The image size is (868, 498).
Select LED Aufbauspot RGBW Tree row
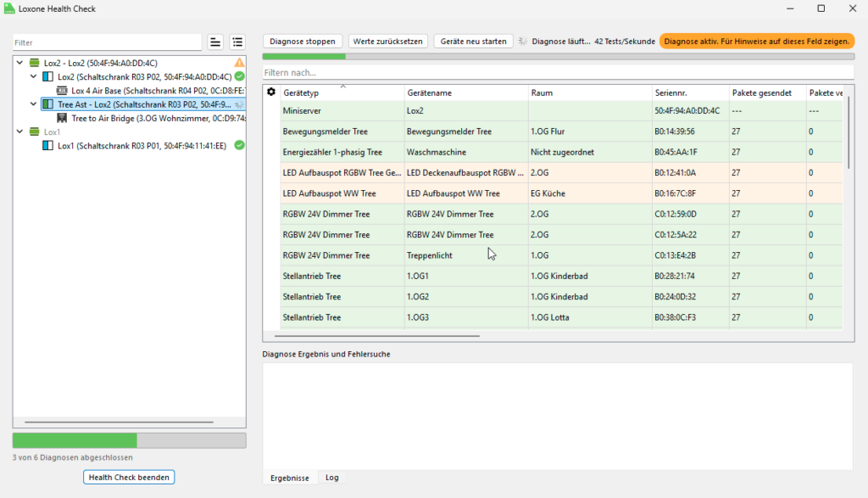tap(561, 173)
